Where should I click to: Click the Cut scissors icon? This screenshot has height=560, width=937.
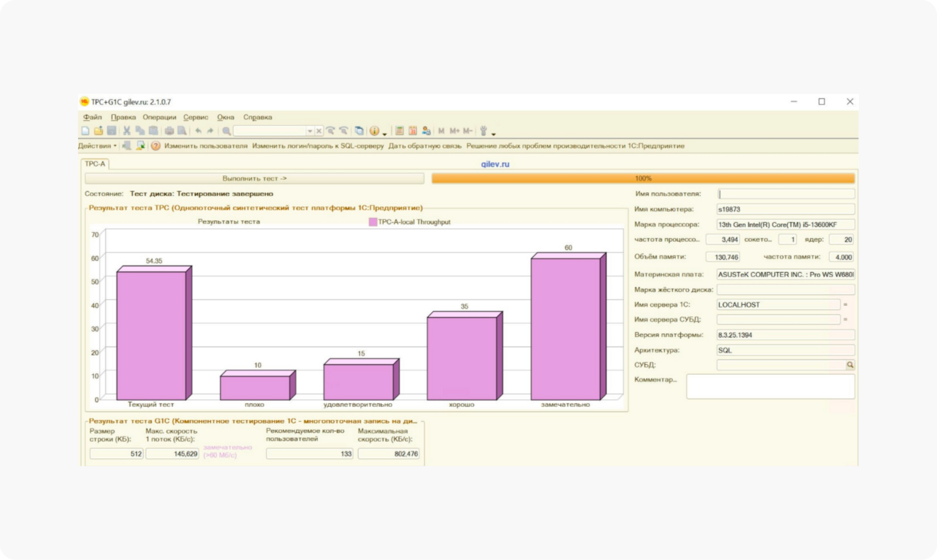(127, 131)
